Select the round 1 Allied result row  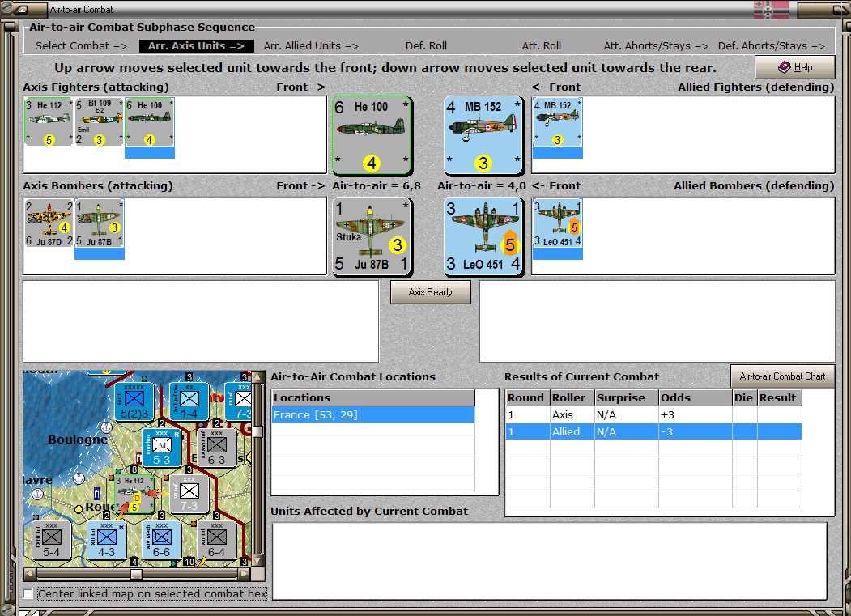tap(653, 431)
